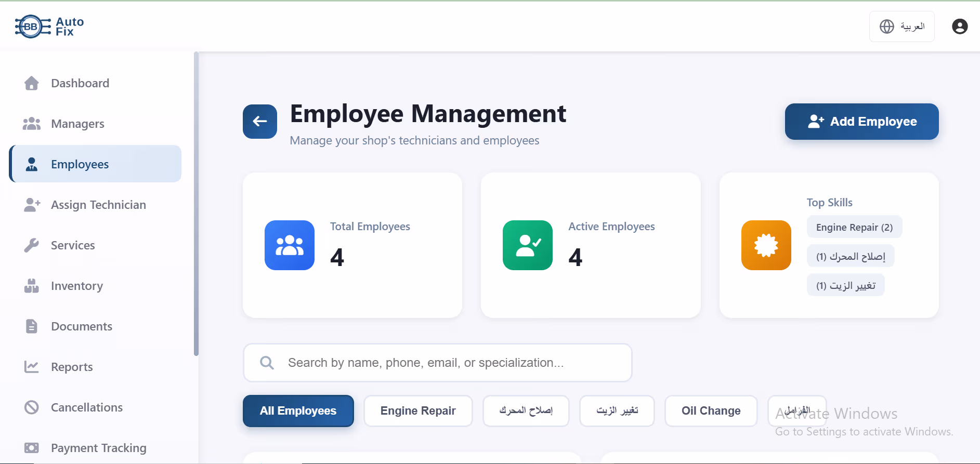
Task: Open the Managers menu item
Action: tap(95, 124)
